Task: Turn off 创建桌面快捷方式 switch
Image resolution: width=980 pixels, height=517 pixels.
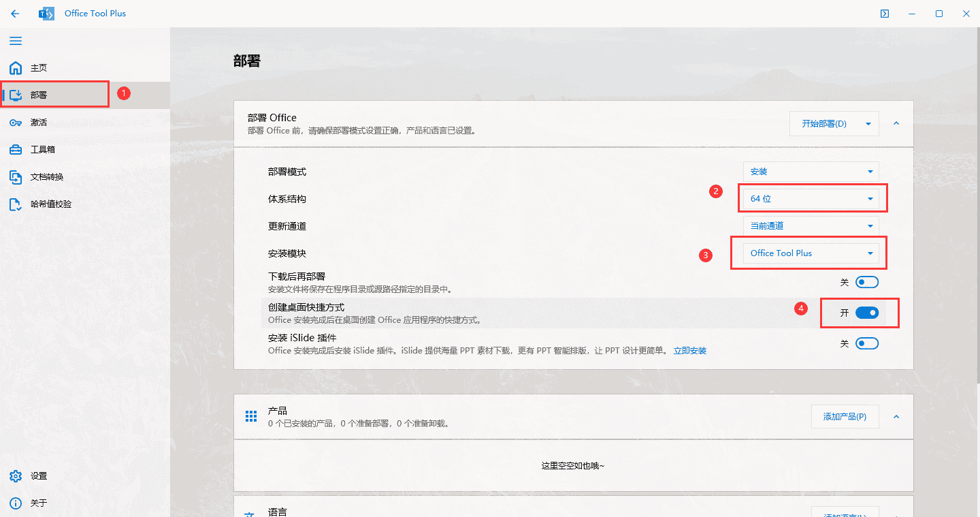Action: point(867,313)
